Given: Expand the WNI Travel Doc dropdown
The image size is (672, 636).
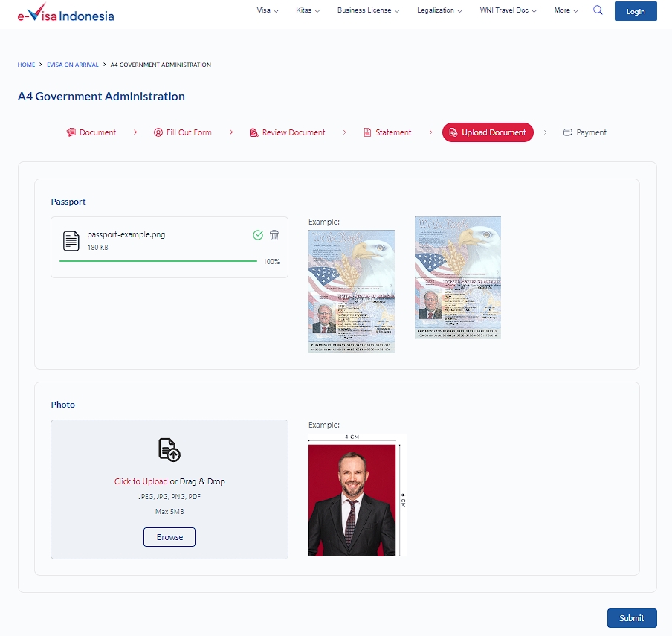Looking at the screenshot, I should tap(508, 10).
